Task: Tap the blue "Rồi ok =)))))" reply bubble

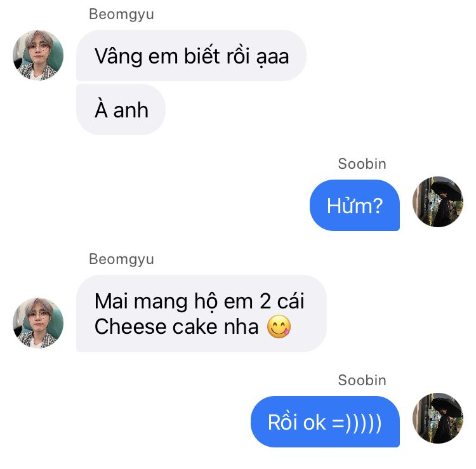Action: (325, 422)
